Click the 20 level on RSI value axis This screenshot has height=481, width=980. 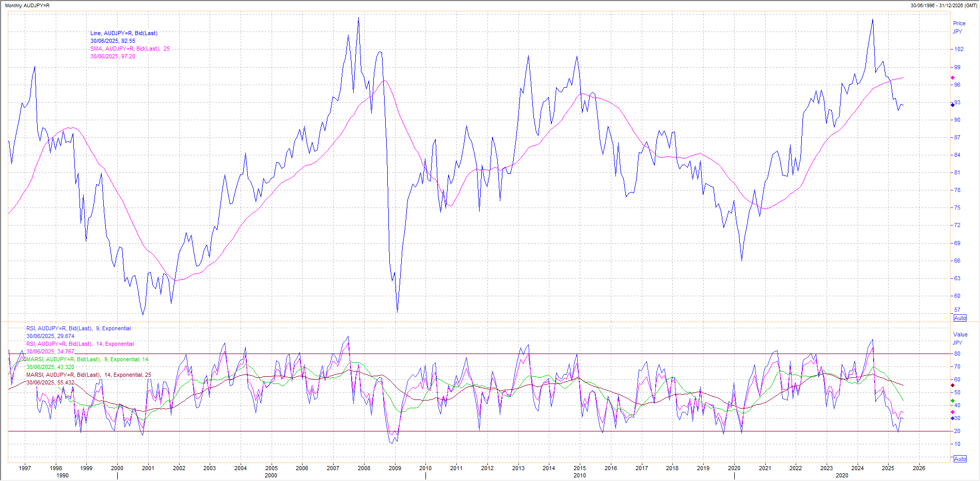point(957,431)
